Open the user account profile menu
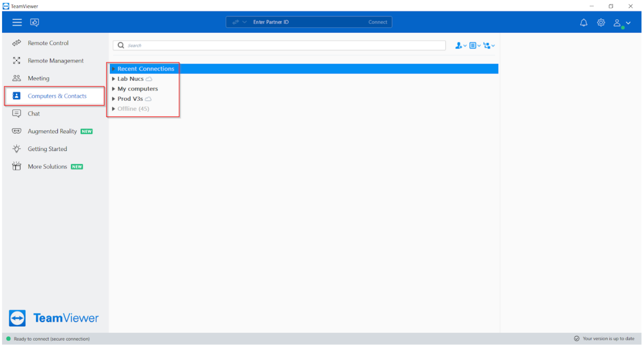This screenshot has width=644, height=346. point(621,23)
